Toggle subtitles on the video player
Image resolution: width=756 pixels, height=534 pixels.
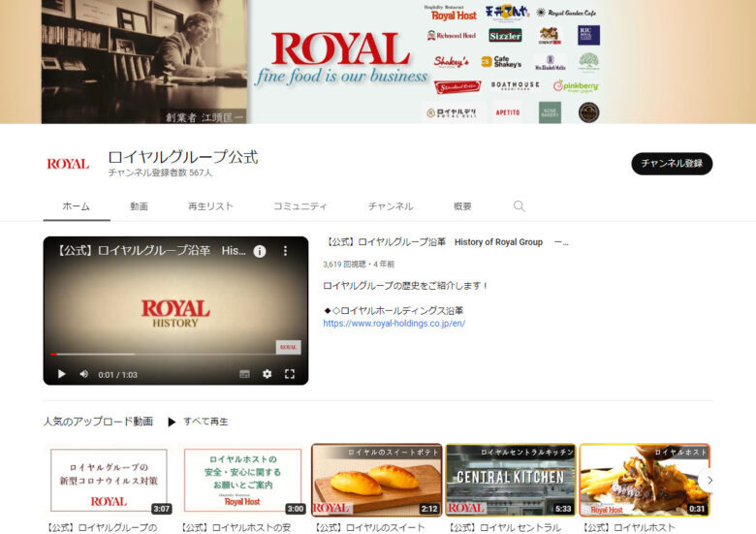[x=245, y=374]
